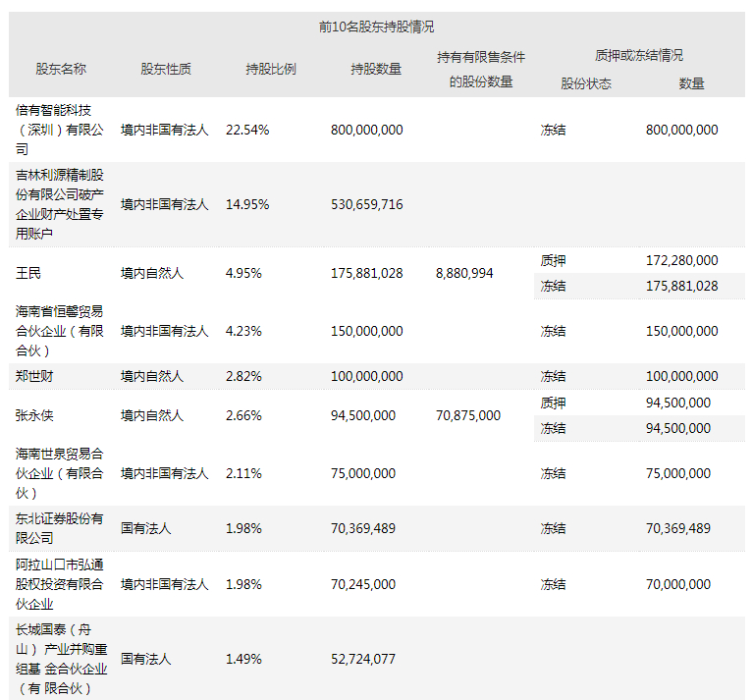
Task: Click shareholder 长城国泰（舟山）产业并购重组基金
Action: [x=62, y=659]
